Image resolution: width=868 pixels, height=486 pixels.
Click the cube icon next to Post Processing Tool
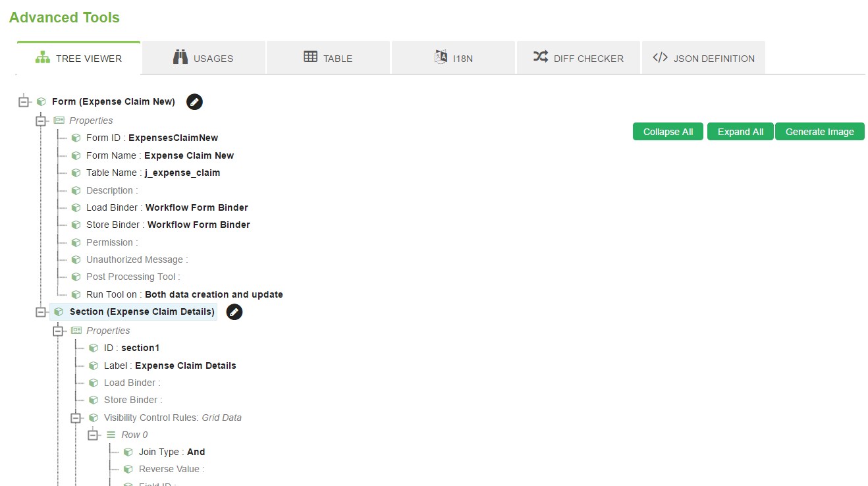click(76, 277)
